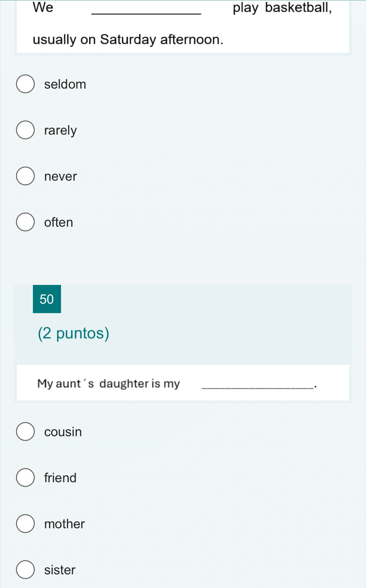Click the 'usually on Saturday afternoon.' sentence
The width and height of the screenshot is (366, 588).
128,39
